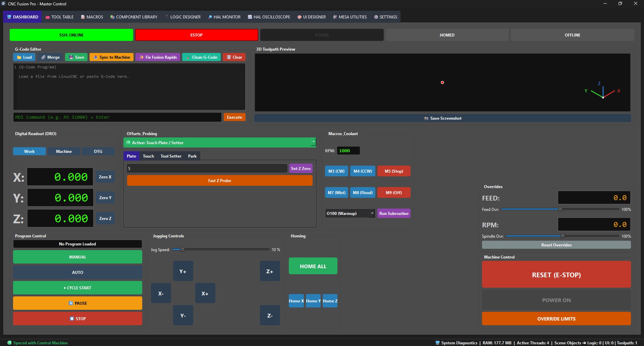This screenshot has width=644, height=346.
Task: Click the dimmed POWER status indicator
Action: [322, 35]
